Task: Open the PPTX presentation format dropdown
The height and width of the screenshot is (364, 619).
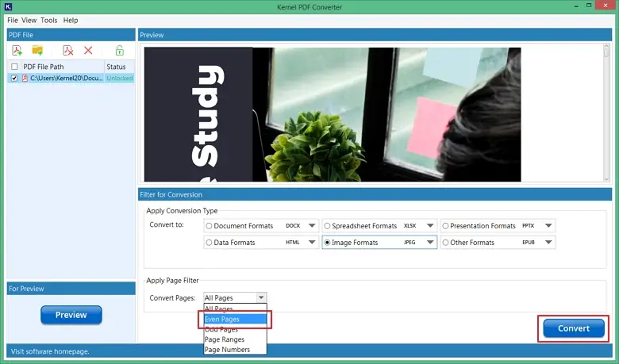Action: tap(548, 226)
